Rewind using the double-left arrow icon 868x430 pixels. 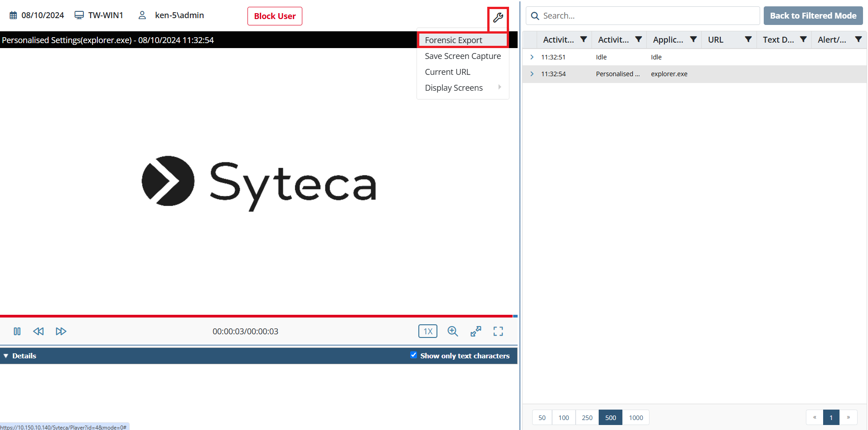(39, 331)
